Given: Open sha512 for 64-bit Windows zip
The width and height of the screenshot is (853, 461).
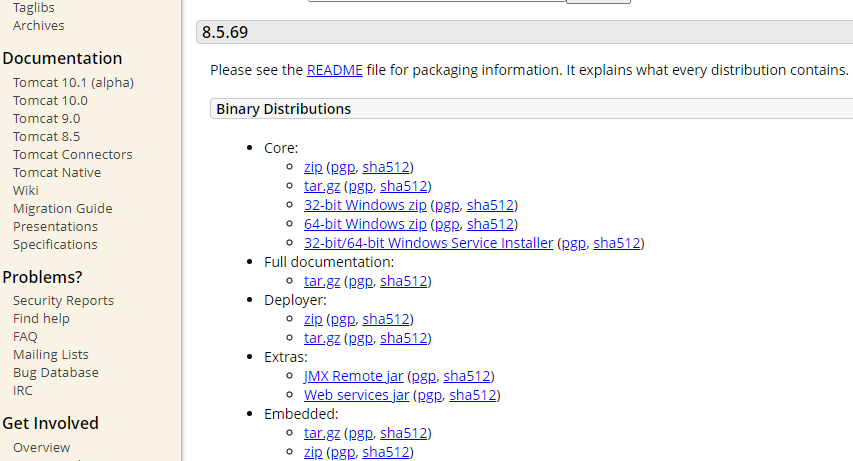Looking at the screenshot, I should (x=490, y=224).
